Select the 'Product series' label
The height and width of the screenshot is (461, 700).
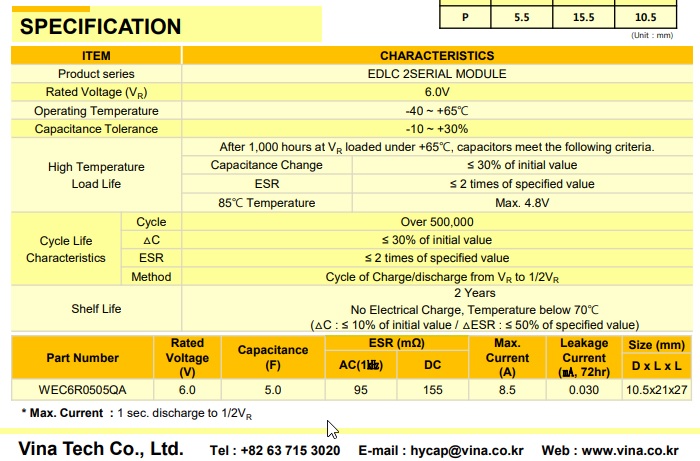tap(96, 74)
